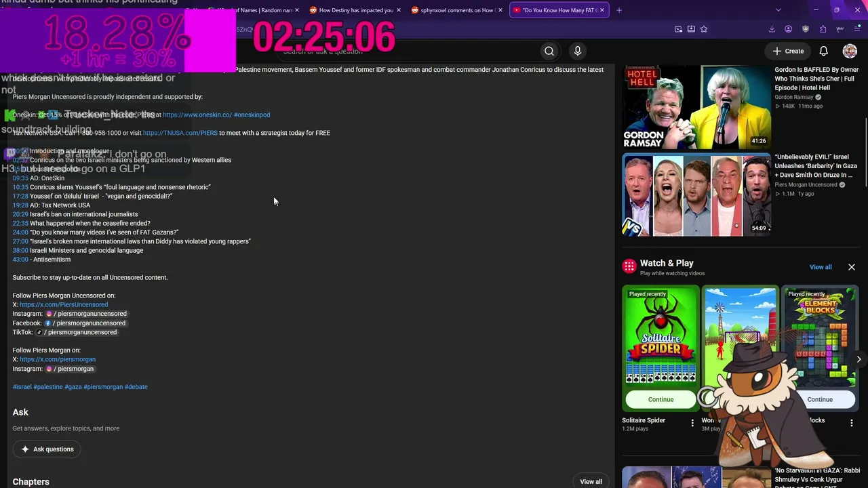
Task: Click the #palestine hashtag
Action: click(48, 387)
